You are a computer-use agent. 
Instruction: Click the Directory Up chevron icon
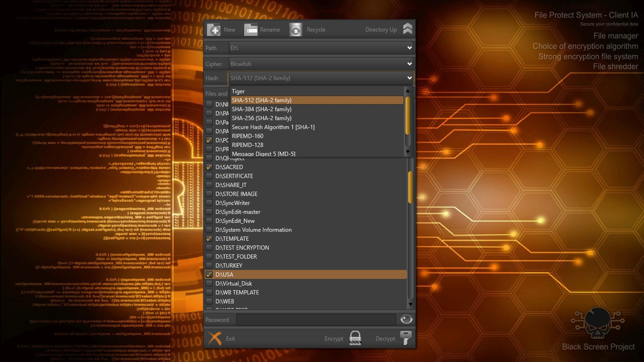pyautogui.click(x=407, y=28)
